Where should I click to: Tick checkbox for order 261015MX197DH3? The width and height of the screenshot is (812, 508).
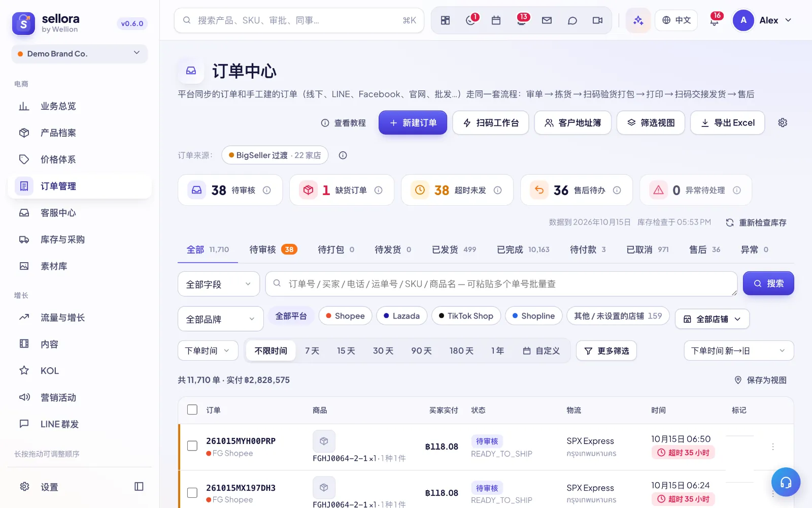point(192,493)
